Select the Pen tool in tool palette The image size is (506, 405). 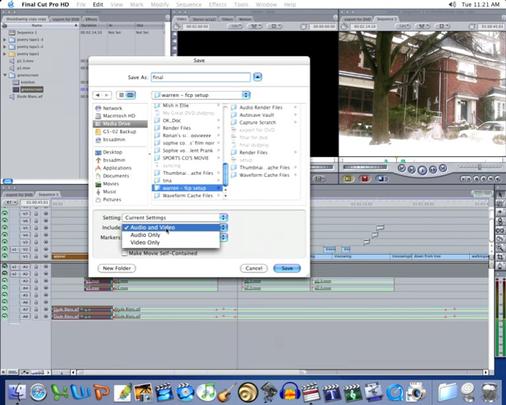[500, 266]
